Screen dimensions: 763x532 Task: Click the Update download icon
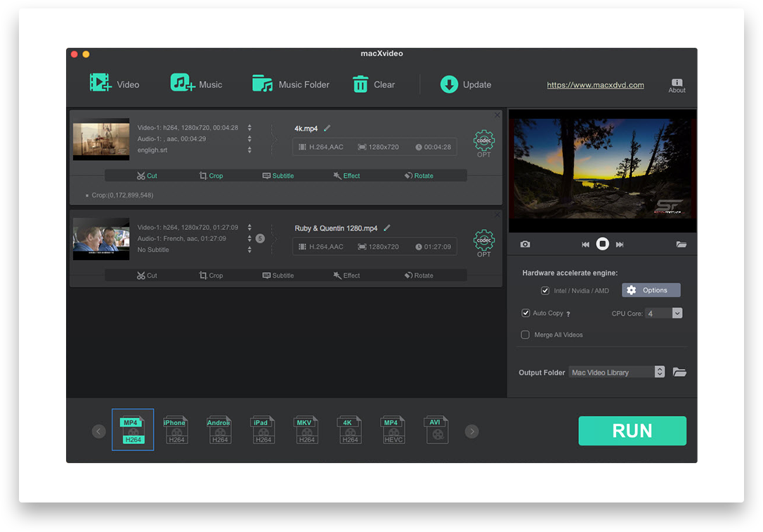(x=449, y=84)
